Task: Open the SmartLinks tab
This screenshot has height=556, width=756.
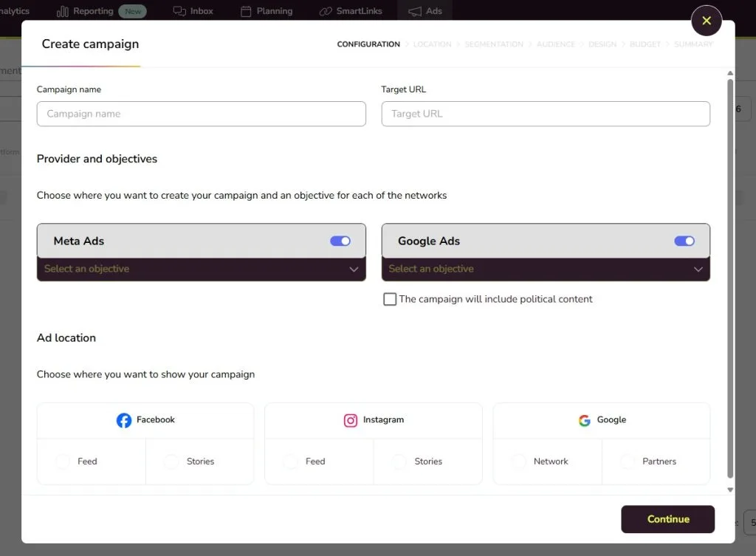Action: [351, 11]
